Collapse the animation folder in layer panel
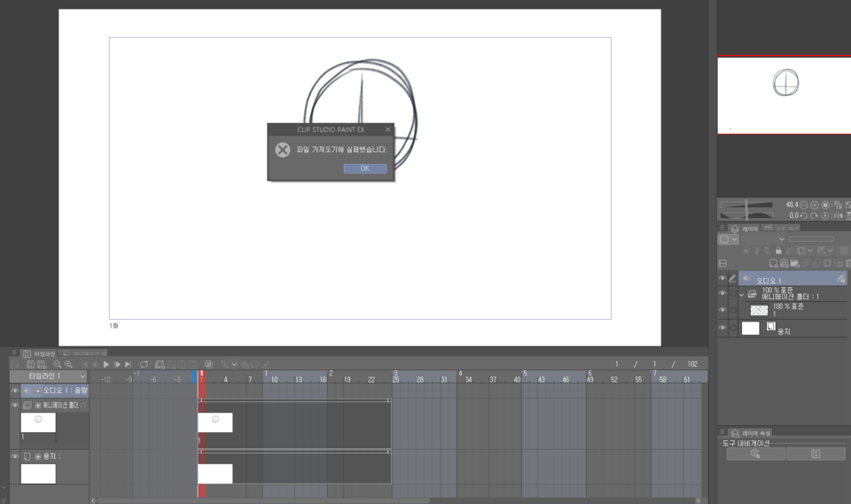The height and width of the screenshot is (504, 851). pyautogui.click(x=742, y=295)
